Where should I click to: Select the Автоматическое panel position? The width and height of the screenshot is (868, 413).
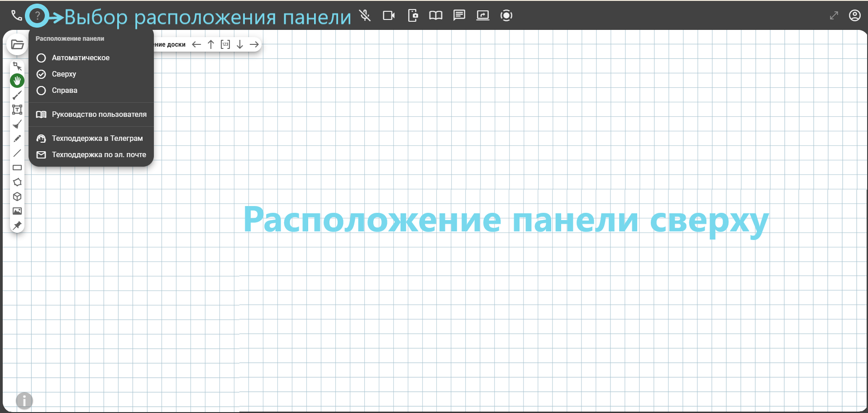pyautogui.click(x=81, y=58)
